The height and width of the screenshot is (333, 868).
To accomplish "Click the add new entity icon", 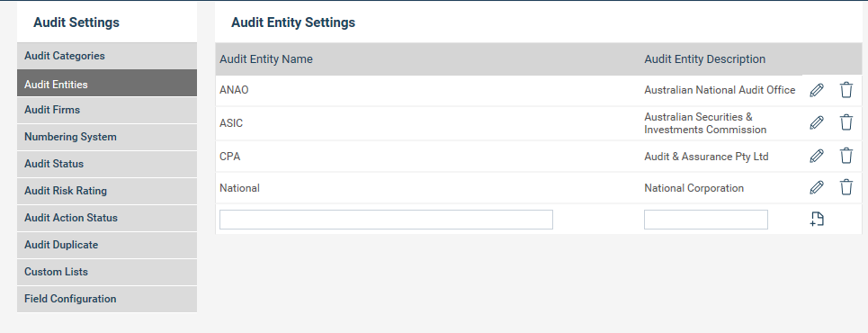I will point(817,219).
